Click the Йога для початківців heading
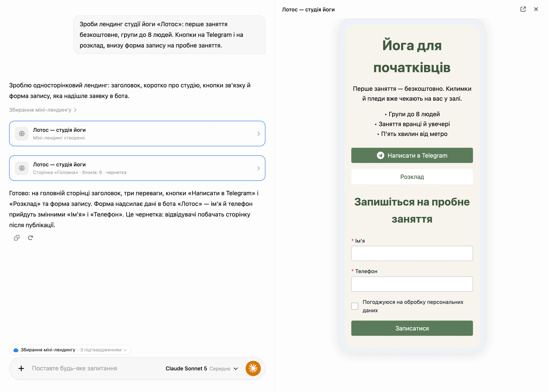The image size is (549, 392). pyautogui.click(x=412, y=56)
